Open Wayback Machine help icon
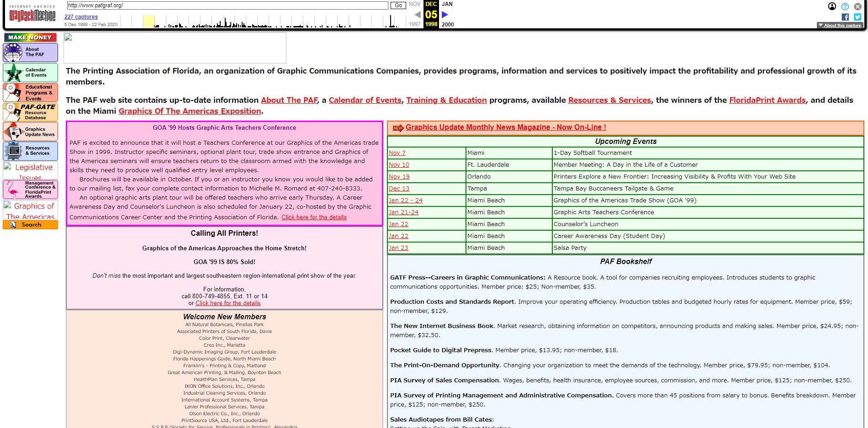The image size is (868, 428). [x=845, y=6]
